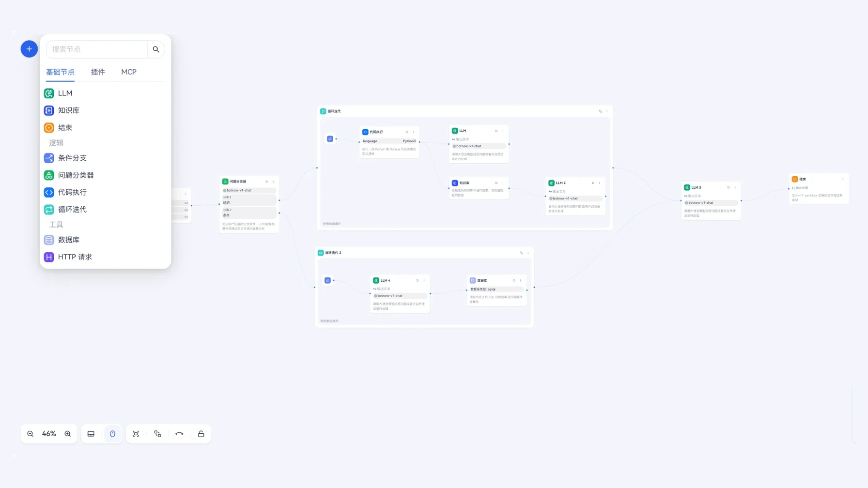The height and width of the screenshot is (488, 868).
Task: Open the LLM 4 node more menu
Action: click(x=424, y=280)
